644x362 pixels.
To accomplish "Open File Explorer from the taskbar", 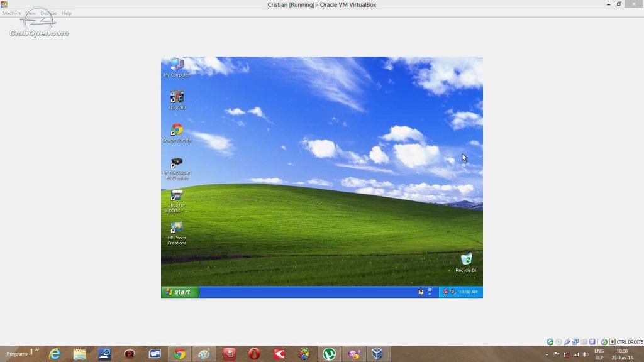I will (x=80, y=354).
